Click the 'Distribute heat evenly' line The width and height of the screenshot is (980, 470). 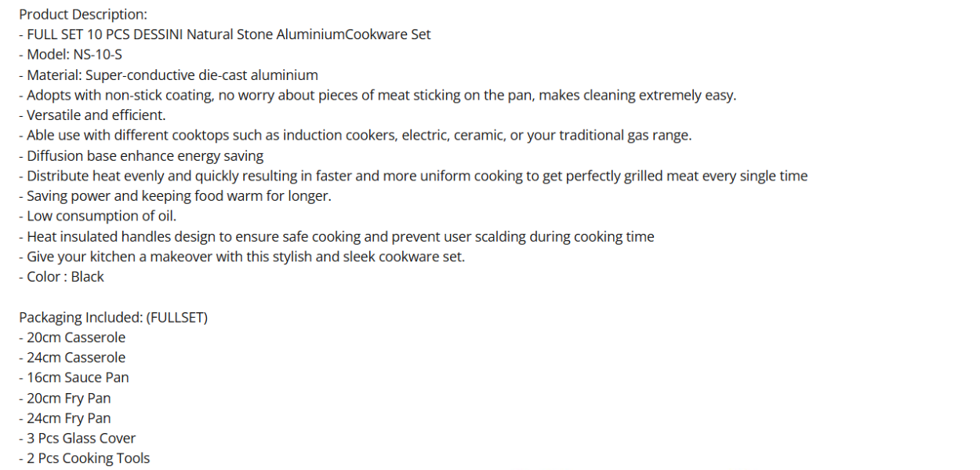click(x=413, y=176)
